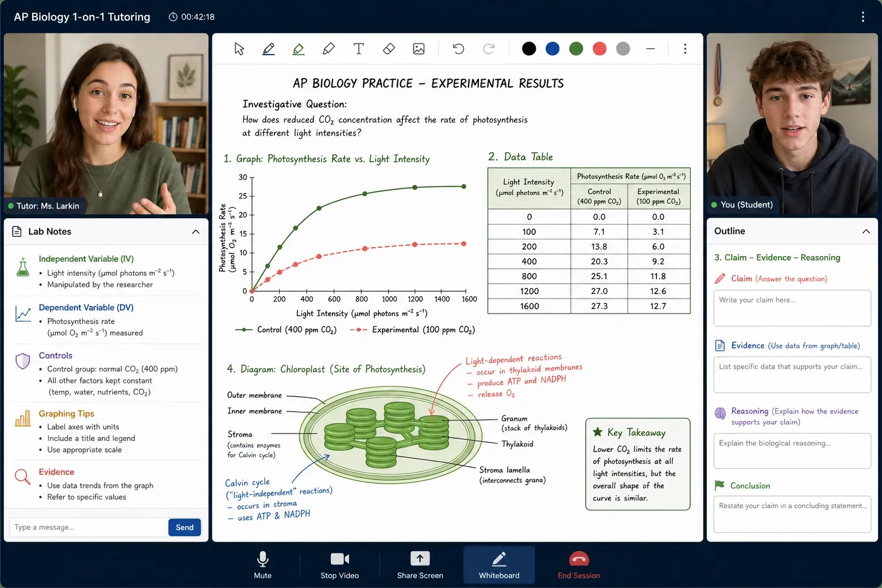
Task: Open whiteboard toolbar more options
Action: (x=685, y=49)
